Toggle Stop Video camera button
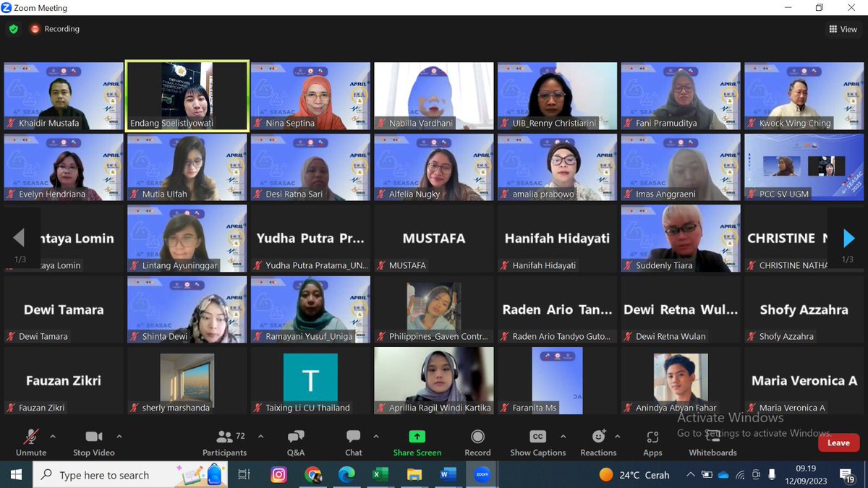 (94, 437)
